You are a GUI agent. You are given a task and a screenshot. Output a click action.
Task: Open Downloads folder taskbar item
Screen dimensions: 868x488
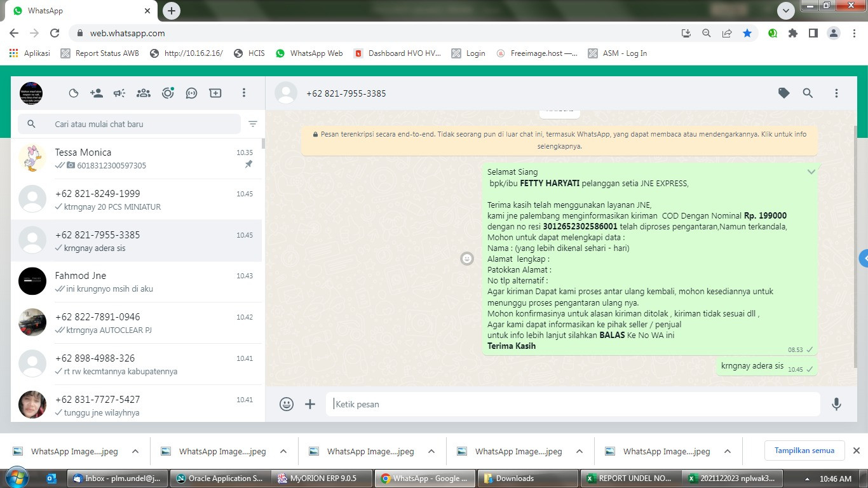[x=527, y=478]
